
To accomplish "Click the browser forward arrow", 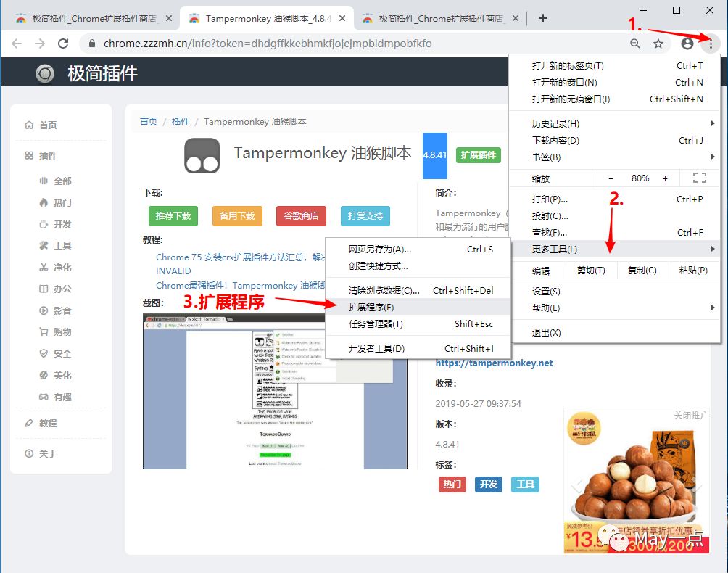I will [x=40, y=44].
